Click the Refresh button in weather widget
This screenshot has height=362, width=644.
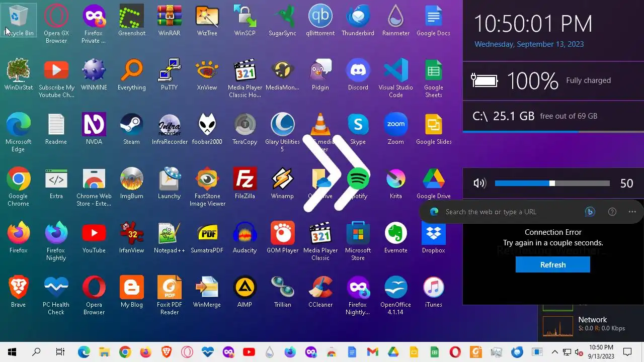[553, 265]
